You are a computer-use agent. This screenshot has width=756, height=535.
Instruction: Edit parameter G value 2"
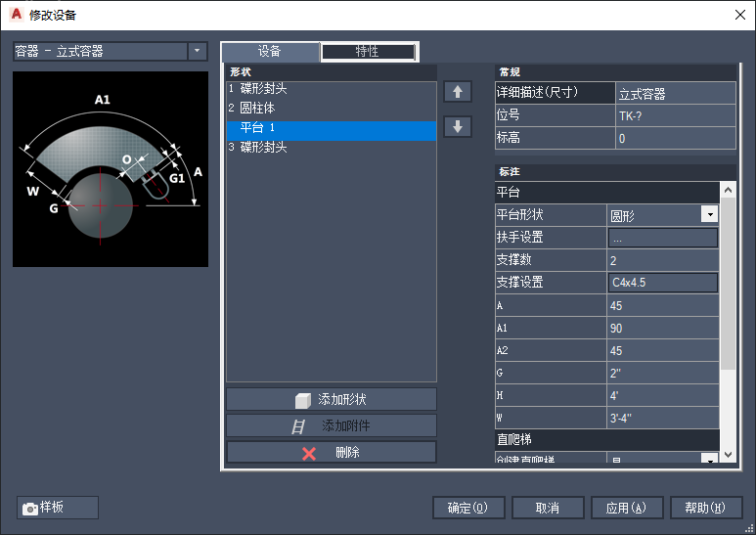click(x=663, y=373)
